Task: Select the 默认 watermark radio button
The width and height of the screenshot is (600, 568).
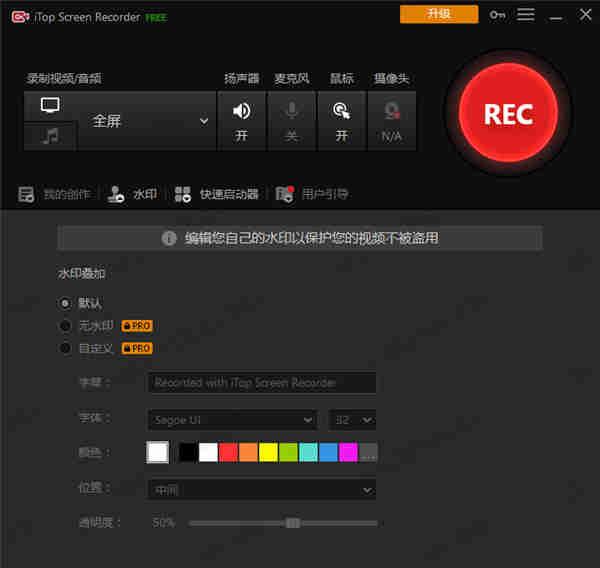Action: click(66, 302)
